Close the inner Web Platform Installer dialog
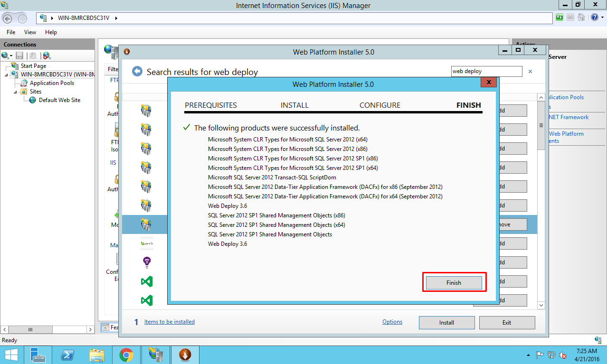Viewport: 607px width, 364px height. [488, 83]
